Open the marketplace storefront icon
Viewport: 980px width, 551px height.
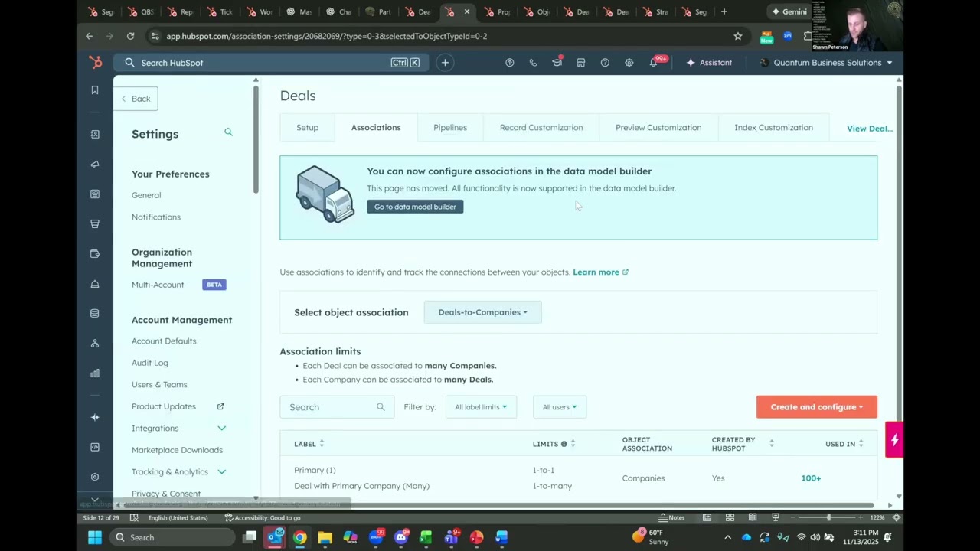pyautogui.click(x=581, y=63)
